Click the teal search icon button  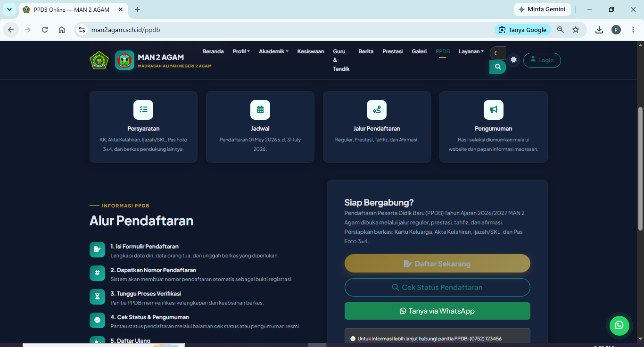pyautogui.click(x=498, y=67)
